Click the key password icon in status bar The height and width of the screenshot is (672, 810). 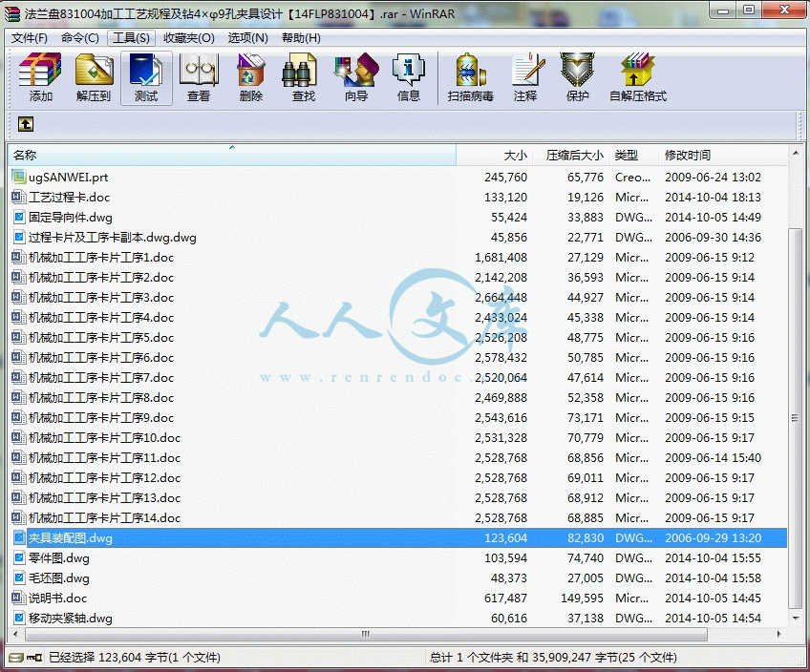pos(34,658)
